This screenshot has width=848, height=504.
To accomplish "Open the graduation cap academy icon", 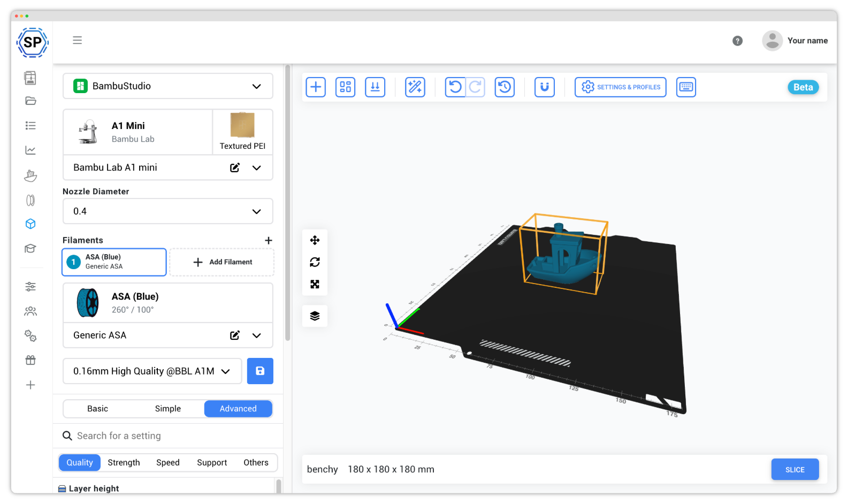I will [30, 248].
